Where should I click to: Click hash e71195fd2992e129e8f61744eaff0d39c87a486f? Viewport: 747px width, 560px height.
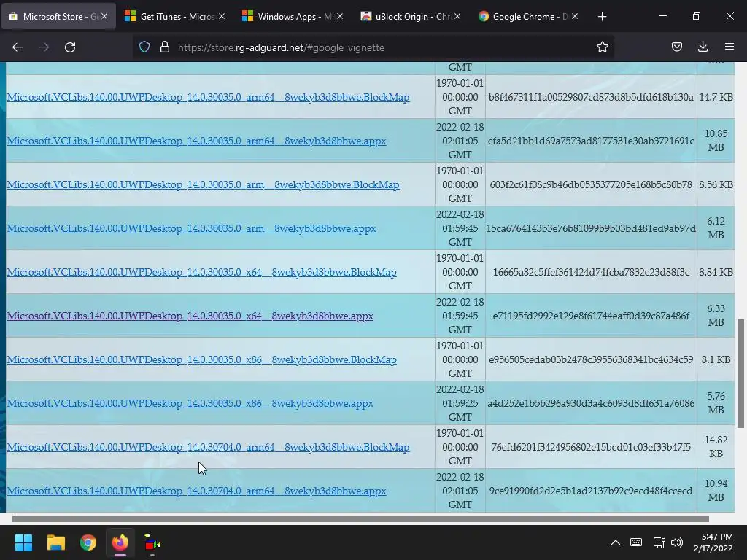tap(591, 316)
